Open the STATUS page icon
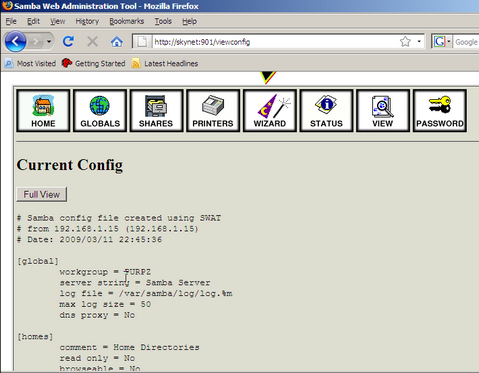 [x=326, y=111]
